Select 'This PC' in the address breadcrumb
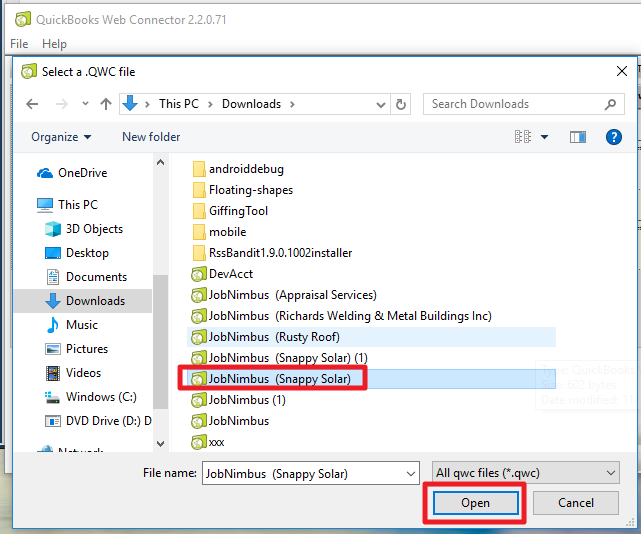641x534 pixels. click(x=179, y=104)
